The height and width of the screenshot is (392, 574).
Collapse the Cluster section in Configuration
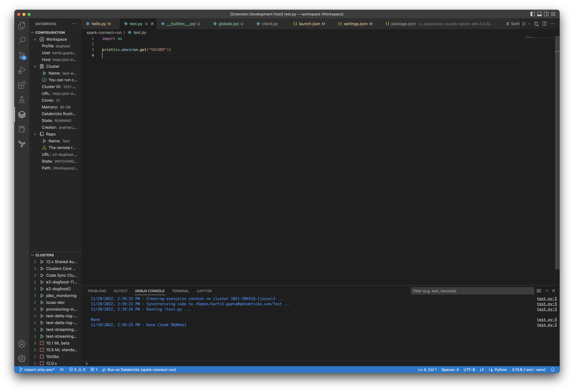[35, 66]
